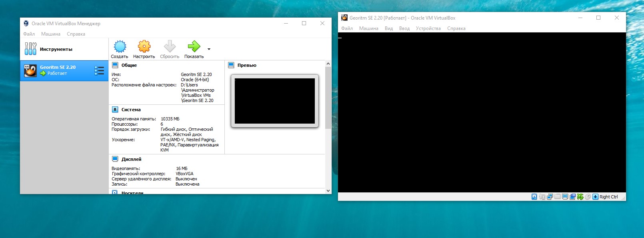Click the host key arrow indicator icon
The height and width of the screenshot is (238, 644).
595,197
